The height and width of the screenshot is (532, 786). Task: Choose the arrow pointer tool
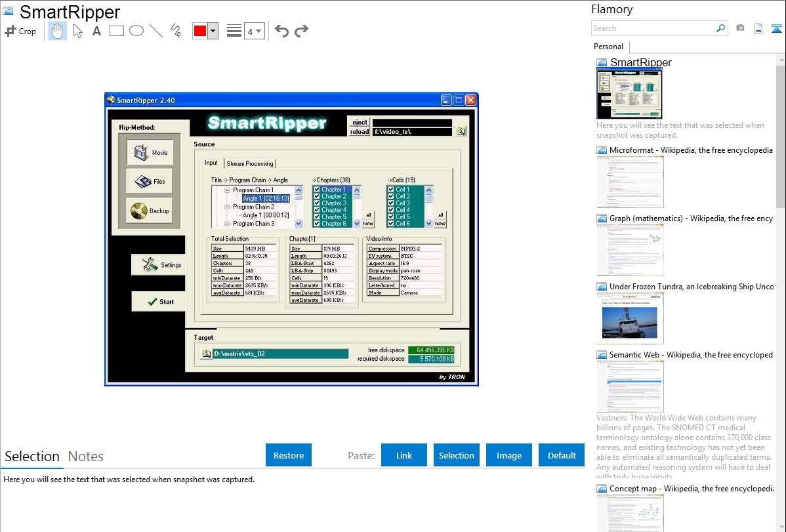click(x=77, y=31)
